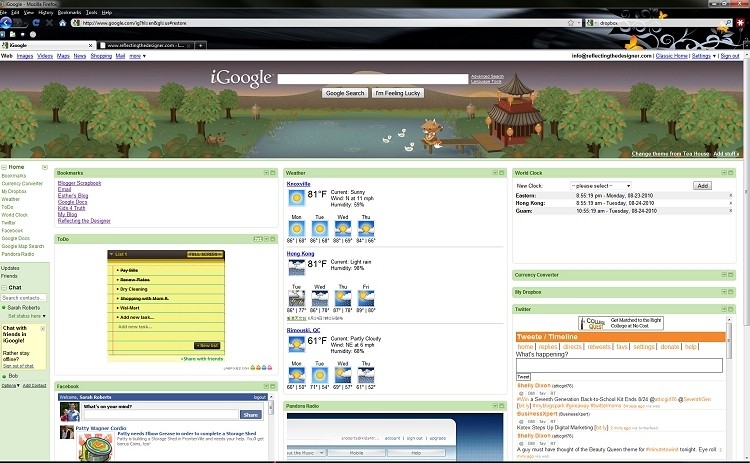
Task: Open the Firefox History menu
Action: [x=46, y=12]
